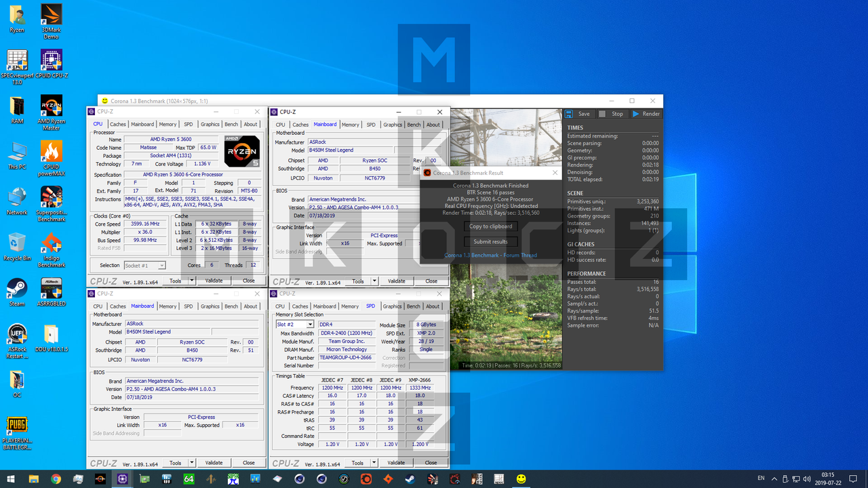
Task: Open Slot #2 memory slot dropdown
Action: (295, 325)
